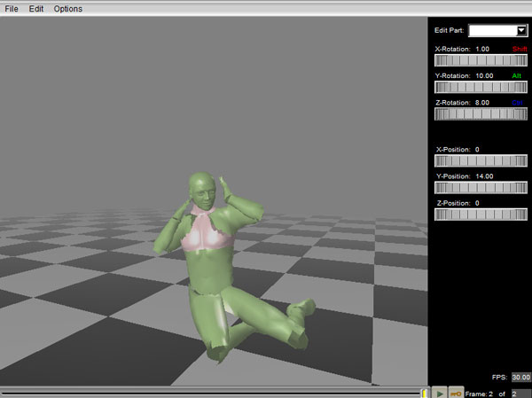The width and height of the screenshot is (532, 398).
Task: Adjust the X-Rotation slider
Action: pos(481,60)
